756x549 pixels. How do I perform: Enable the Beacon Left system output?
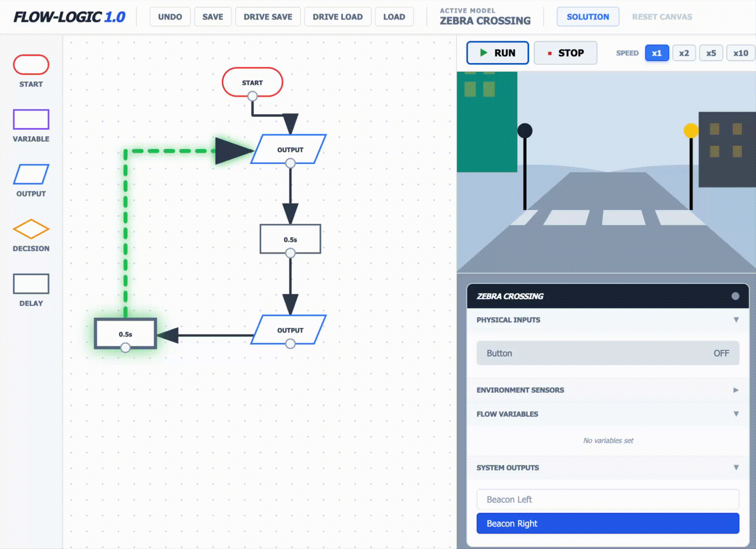coord(607,499)
